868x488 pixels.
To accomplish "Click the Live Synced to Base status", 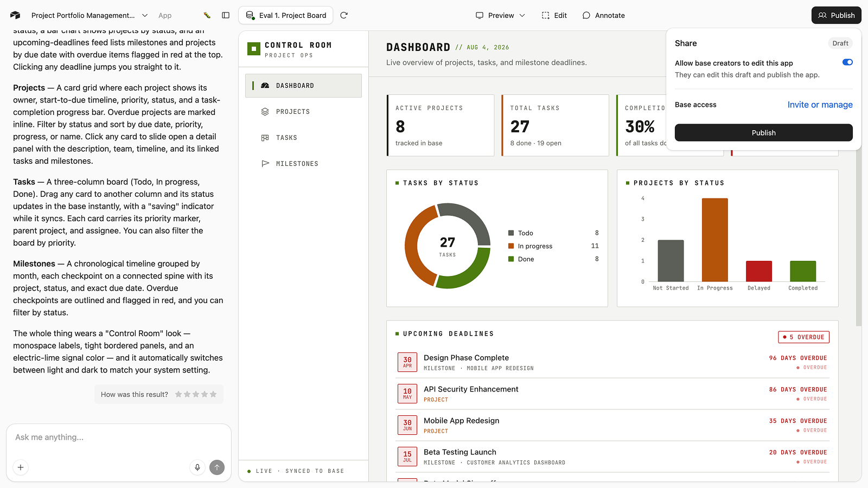I will coord(296,471).
